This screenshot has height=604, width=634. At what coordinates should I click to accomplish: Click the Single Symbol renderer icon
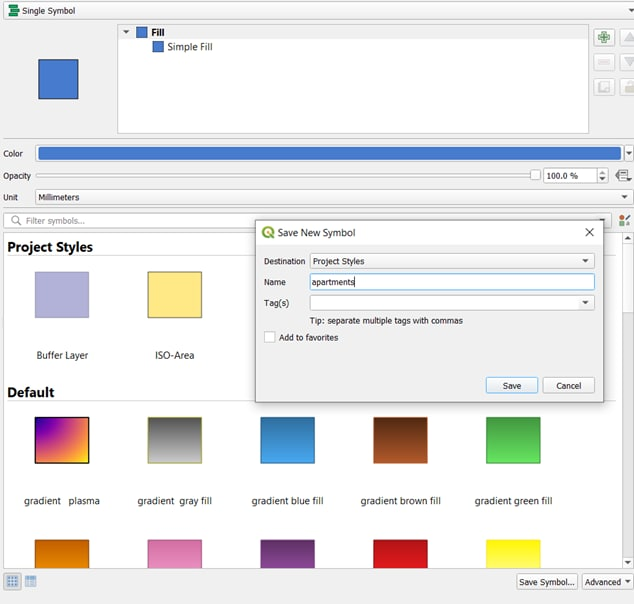pyautogui.click(x=13, y=10)
